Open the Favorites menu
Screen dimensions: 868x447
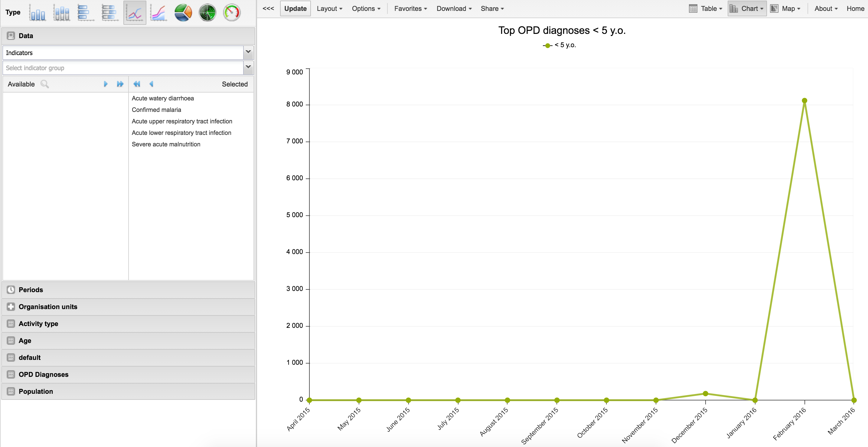pyautogui.click(x=410, y=9)
